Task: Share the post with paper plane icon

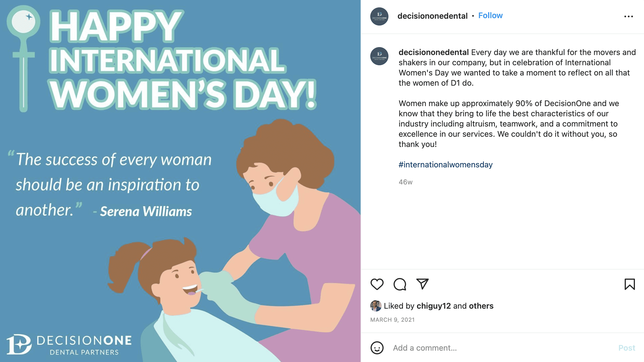Action: coord(422,284)
